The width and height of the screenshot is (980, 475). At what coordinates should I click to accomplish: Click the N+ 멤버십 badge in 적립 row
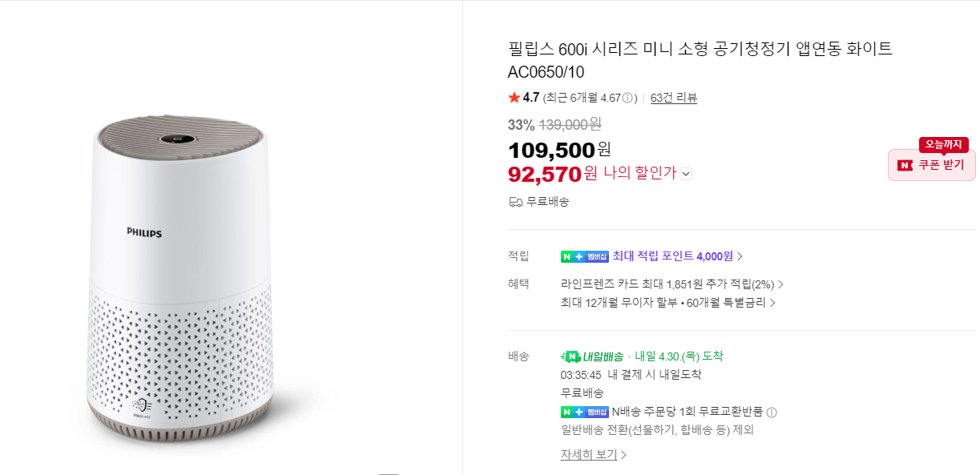584,256
